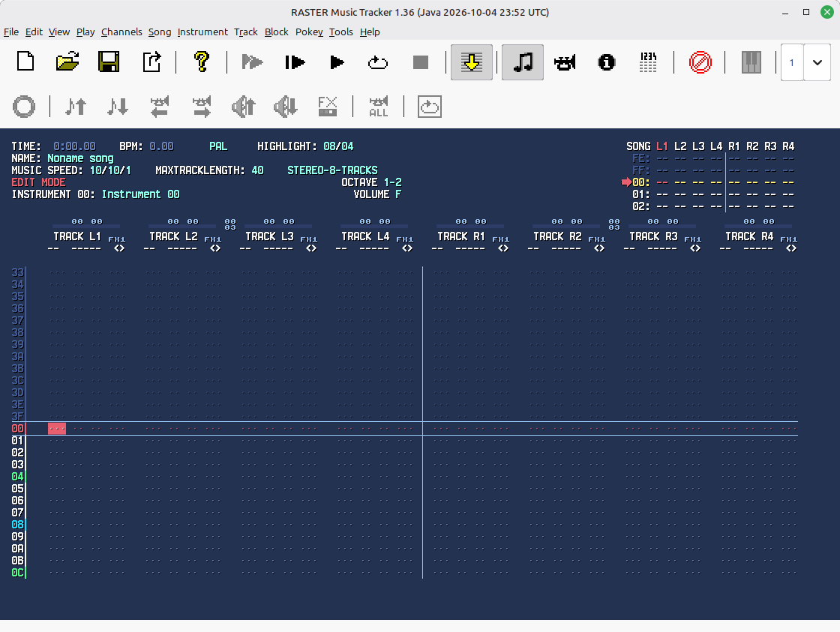Image resolution: width=840 pixels, height=632 pixels.
Task: Click the red EDIT MODE label
Action: click(38, 182)
